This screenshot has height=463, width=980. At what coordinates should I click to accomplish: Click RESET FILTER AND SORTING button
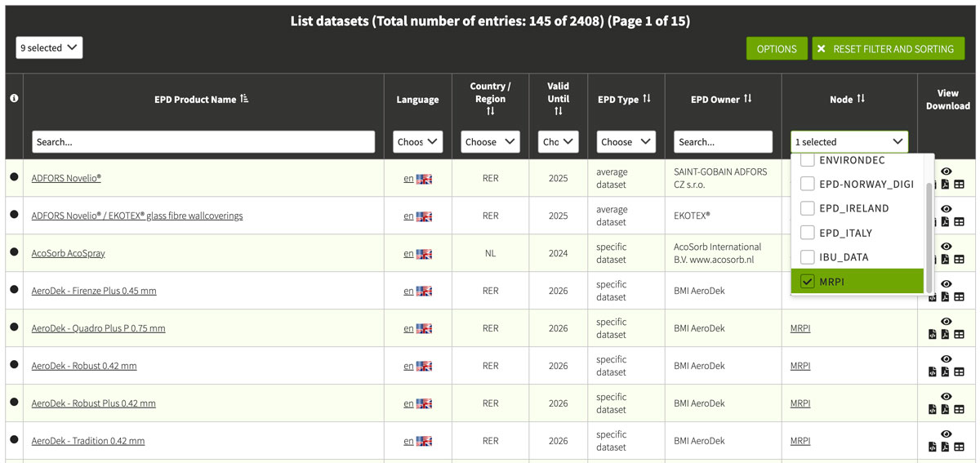(x=888, y=49)
